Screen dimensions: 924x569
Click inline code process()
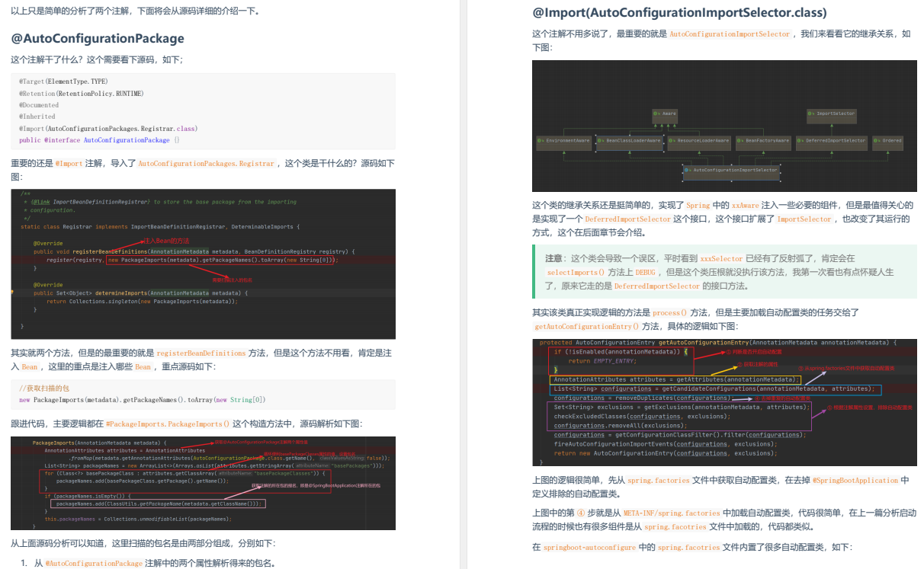coord(671,313)
